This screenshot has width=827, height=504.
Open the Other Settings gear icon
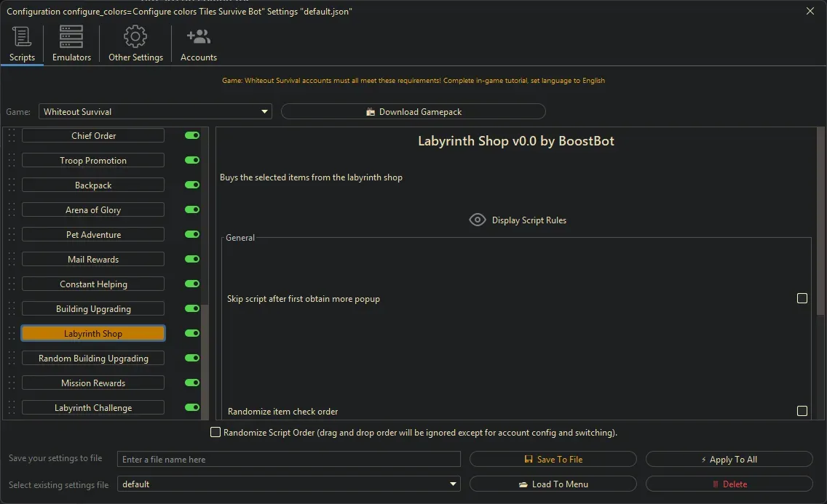tap(135, 37)
